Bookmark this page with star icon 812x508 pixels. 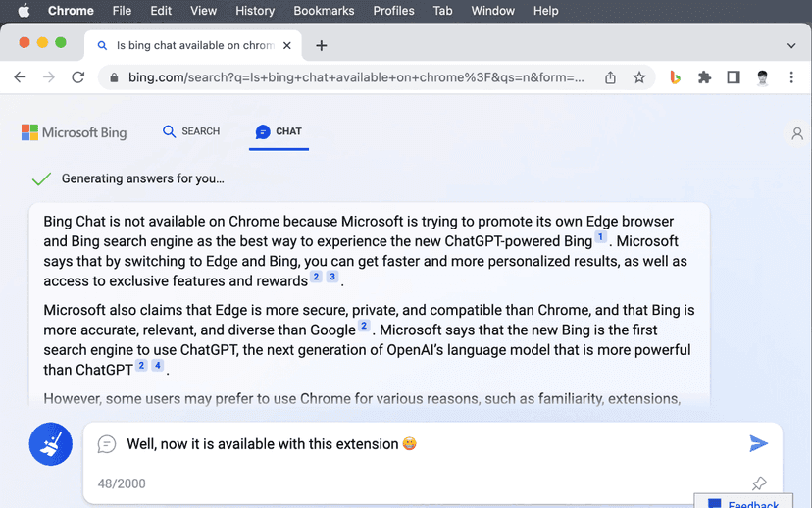(639, 77)
